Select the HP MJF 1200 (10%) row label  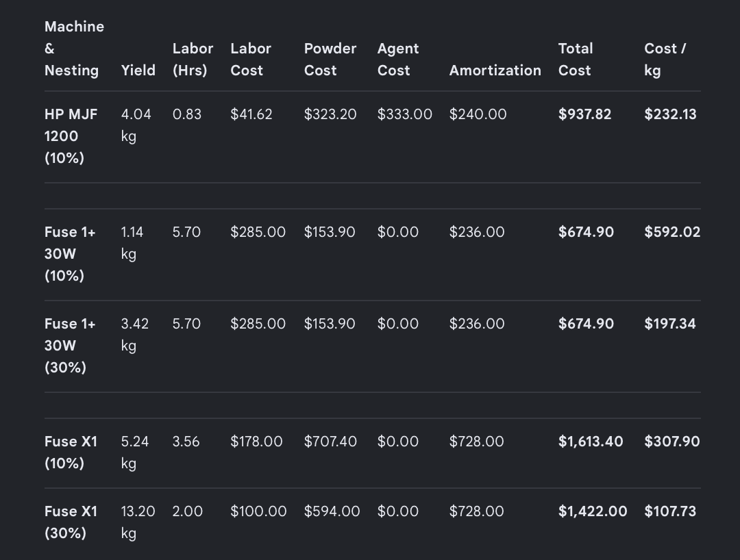pyautogui.click(x=71, y=136)
